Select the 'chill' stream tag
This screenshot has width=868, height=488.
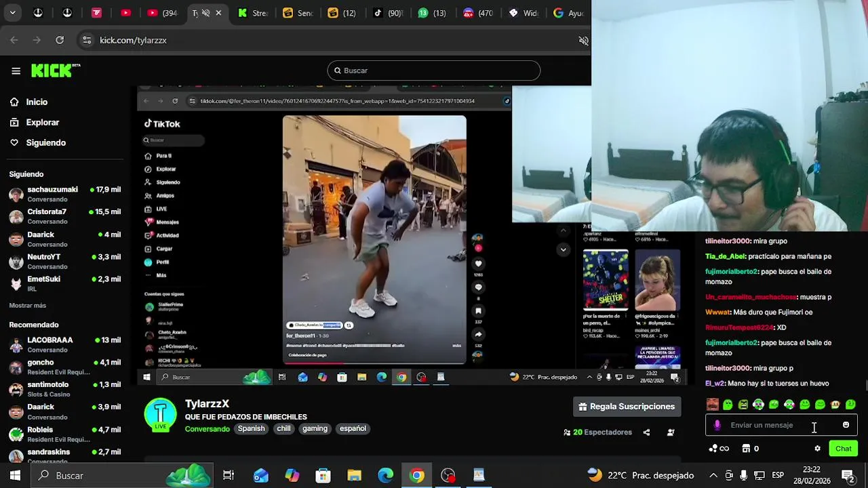click(283, 428)
